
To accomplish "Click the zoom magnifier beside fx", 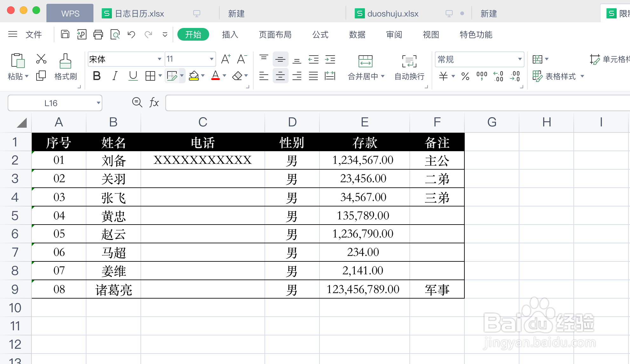I will tap(137, 102).
